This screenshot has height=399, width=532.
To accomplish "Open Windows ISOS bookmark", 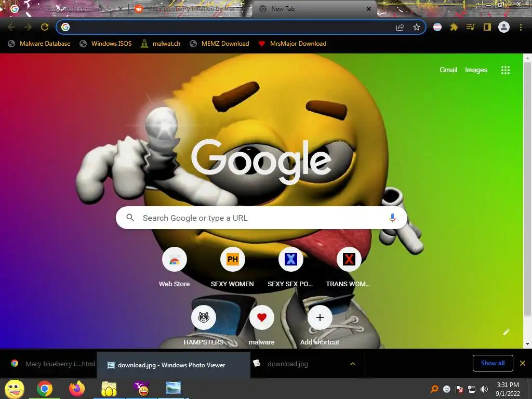I will click(x=105, y=44).
